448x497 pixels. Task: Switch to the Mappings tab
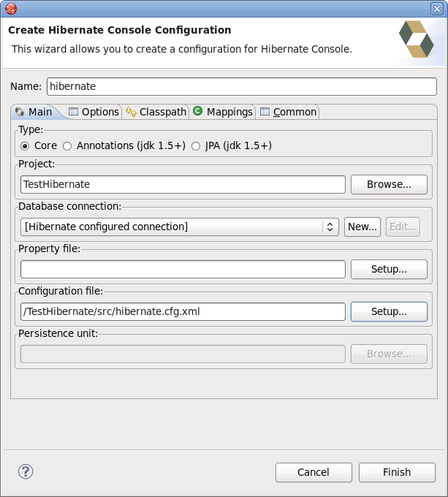pyautogui.click(x=223, y=112)
